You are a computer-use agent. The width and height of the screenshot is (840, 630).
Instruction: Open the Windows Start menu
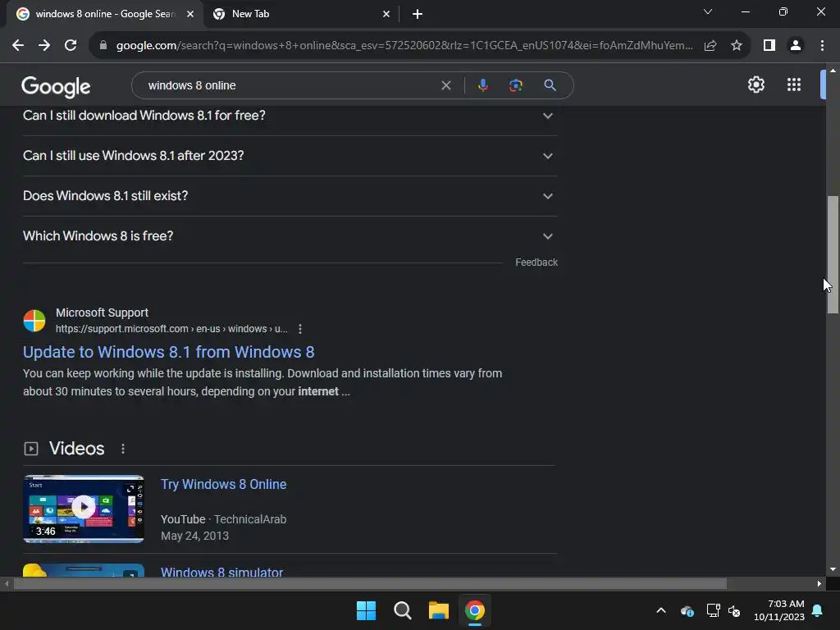pos(367,610)
